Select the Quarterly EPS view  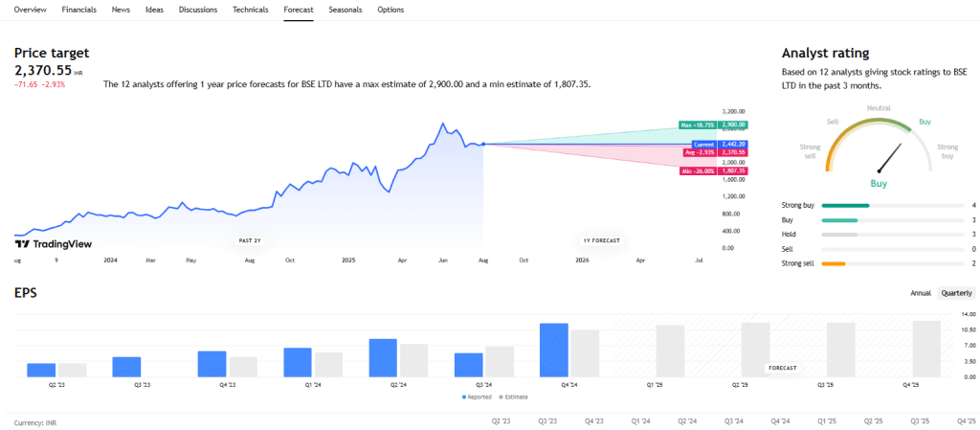(957, 293)
